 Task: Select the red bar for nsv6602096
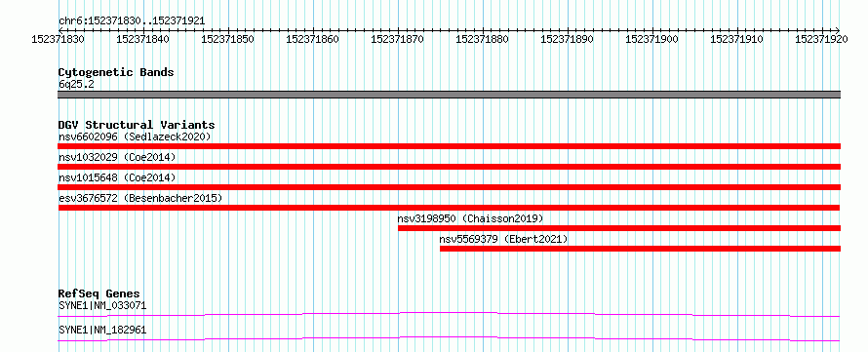tap(449, 146)
